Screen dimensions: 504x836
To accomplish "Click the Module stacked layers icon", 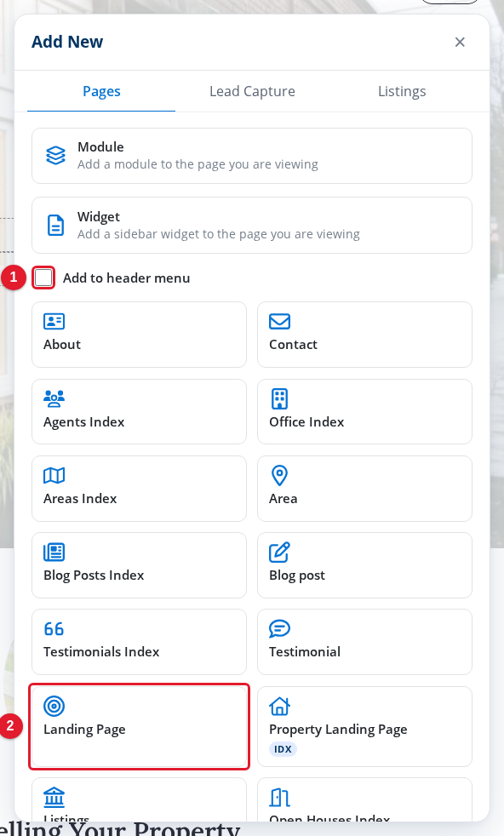I will click(x=55, y=155).
